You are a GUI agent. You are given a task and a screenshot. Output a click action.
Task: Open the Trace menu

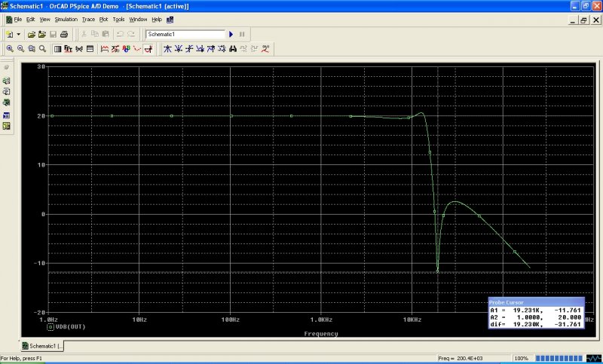(x=88, y=20)
